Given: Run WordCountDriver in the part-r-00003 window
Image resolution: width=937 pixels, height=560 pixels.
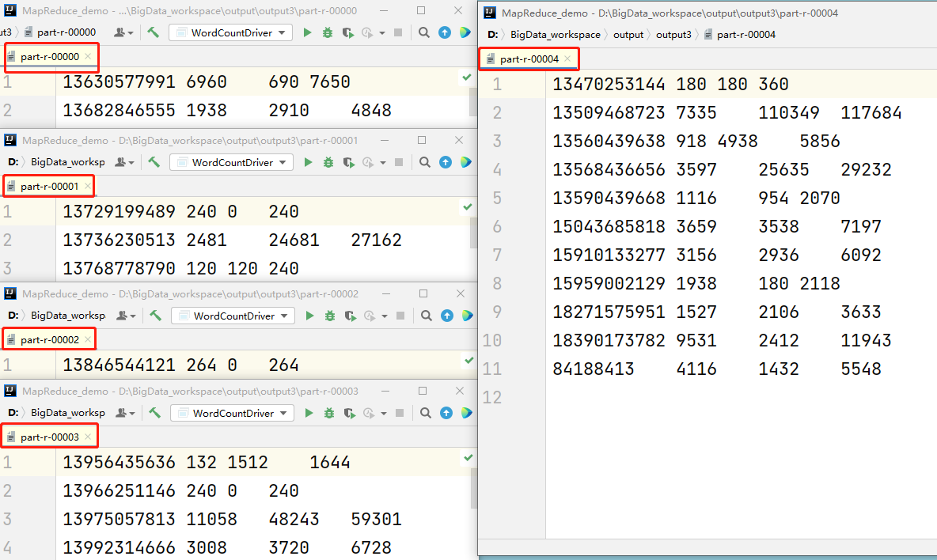Looking at the screenshot, I should tap(309, 413).
